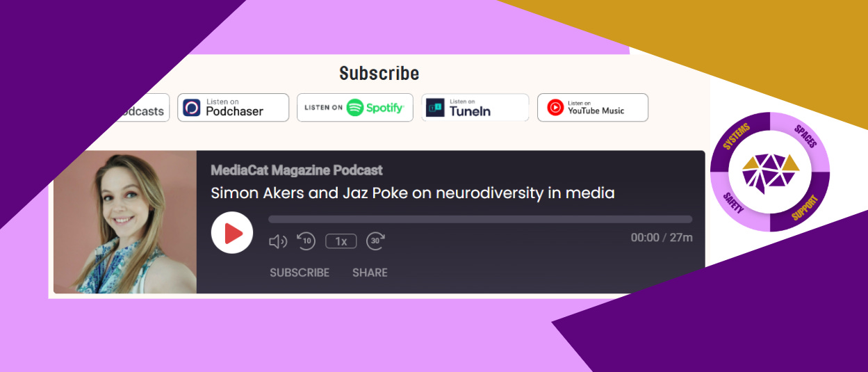Click the TuneIn logo icon

[435, 108]
